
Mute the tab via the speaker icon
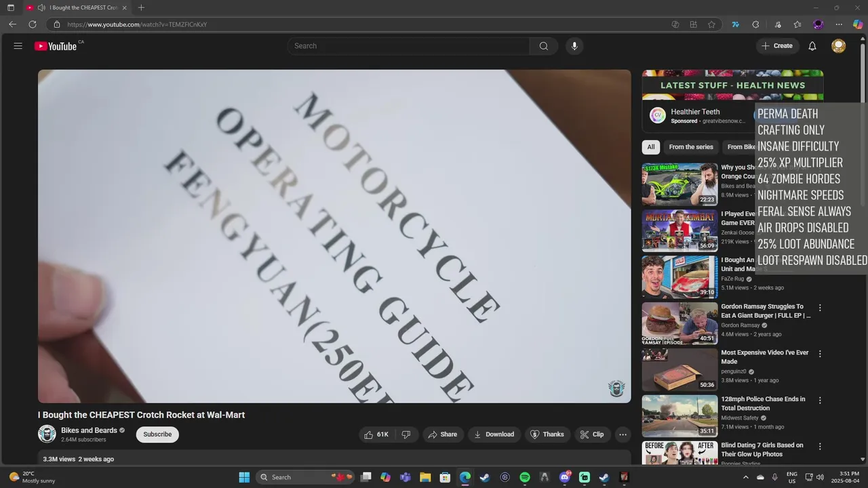click(41, 7)
